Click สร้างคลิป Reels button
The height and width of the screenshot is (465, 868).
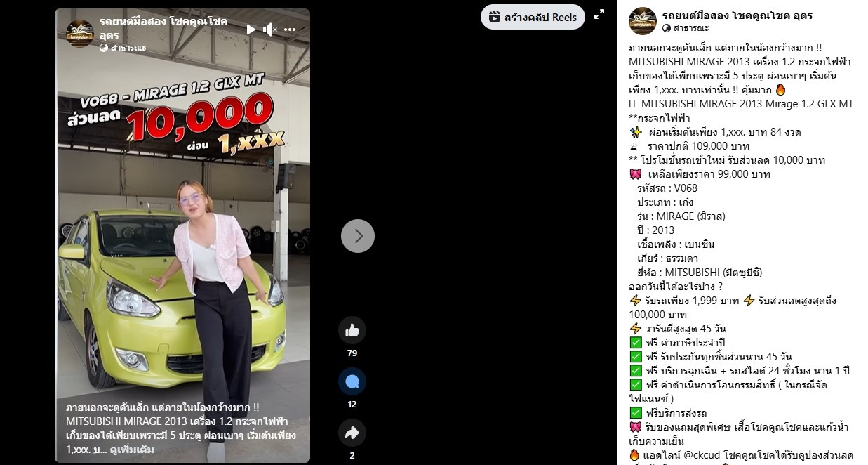pyautogui.click(x=533, y=17)
